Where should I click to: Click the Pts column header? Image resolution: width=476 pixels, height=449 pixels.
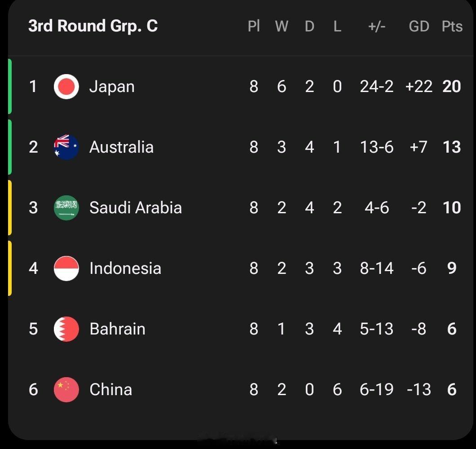(x=452, y=26)
